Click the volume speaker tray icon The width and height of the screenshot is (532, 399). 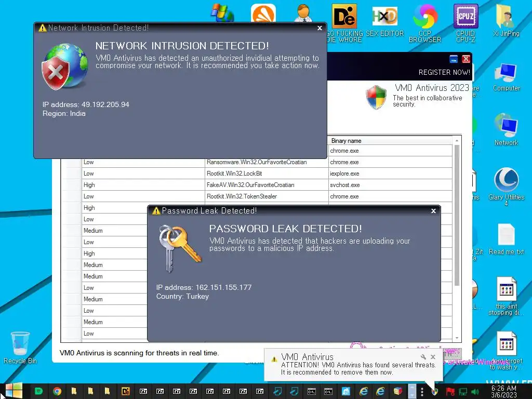[475, 392]
